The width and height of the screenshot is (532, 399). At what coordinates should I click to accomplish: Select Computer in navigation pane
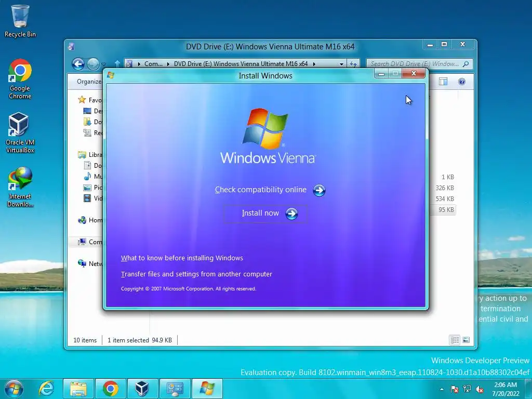89,242
